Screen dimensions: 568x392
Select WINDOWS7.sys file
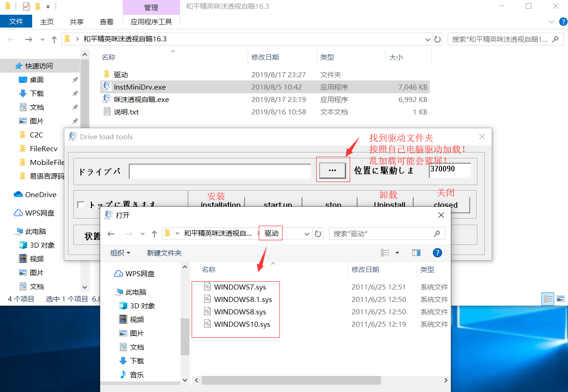click(240, 287)
